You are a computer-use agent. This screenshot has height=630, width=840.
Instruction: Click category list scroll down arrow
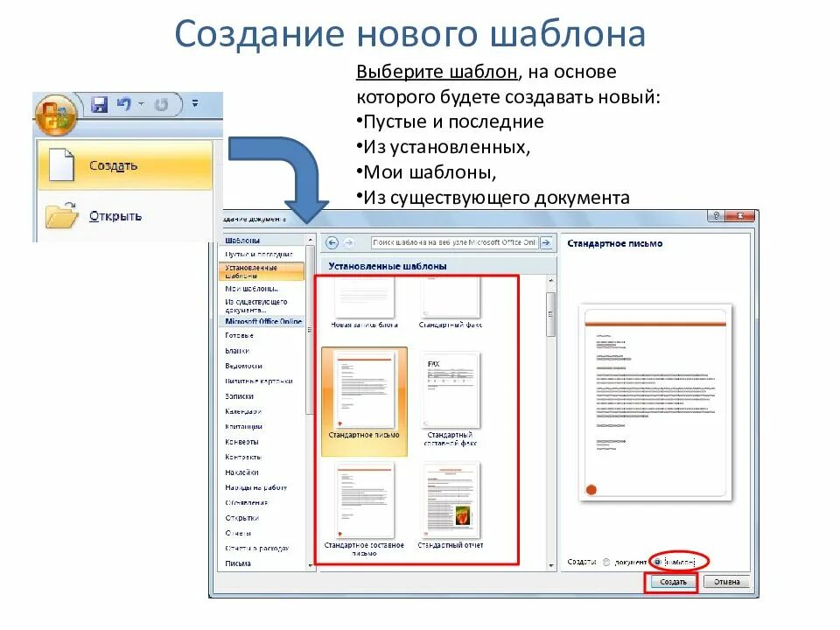click(310, 566)
